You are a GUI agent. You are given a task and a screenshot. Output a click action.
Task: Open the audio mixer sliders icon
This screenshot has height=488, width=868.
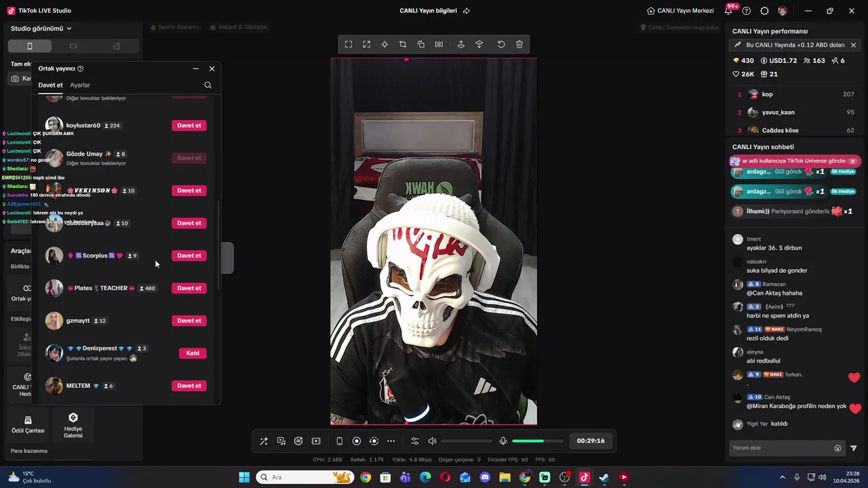(x=415, y=441)
